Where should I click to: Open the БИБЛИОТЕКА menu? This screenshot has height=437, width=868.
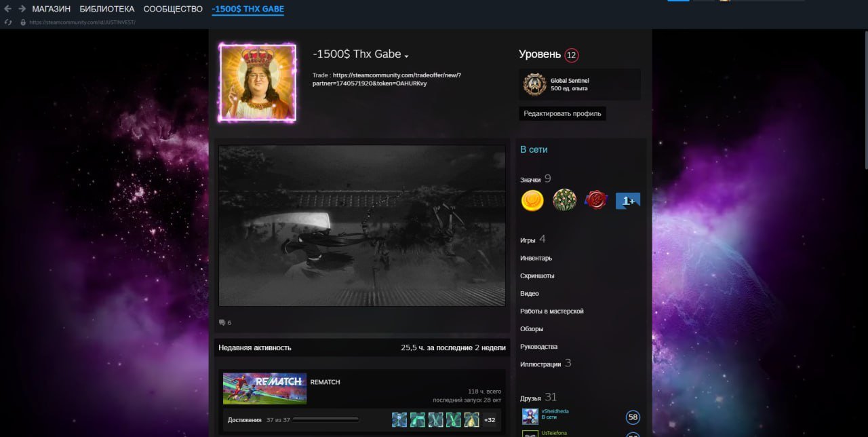point(106,9)
